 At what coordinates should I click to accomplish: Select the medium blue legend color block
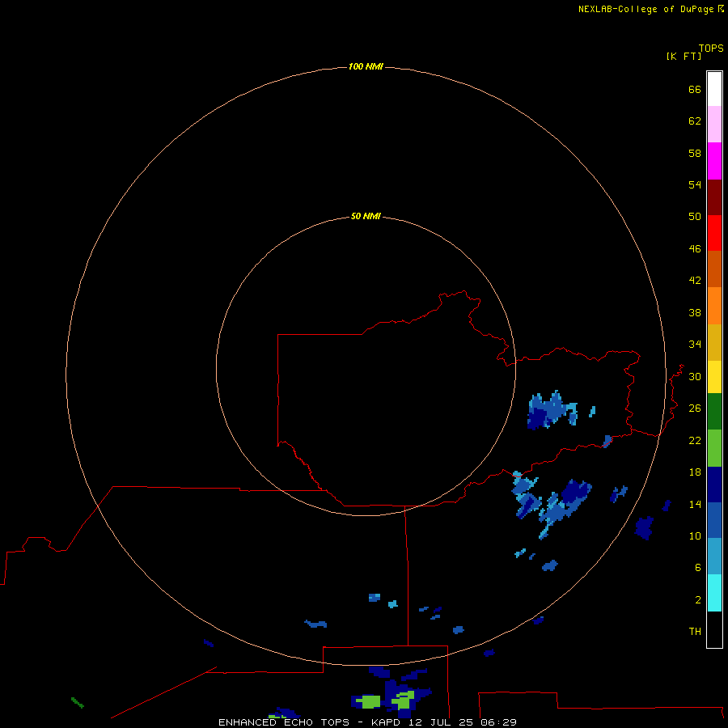[714, 520]
